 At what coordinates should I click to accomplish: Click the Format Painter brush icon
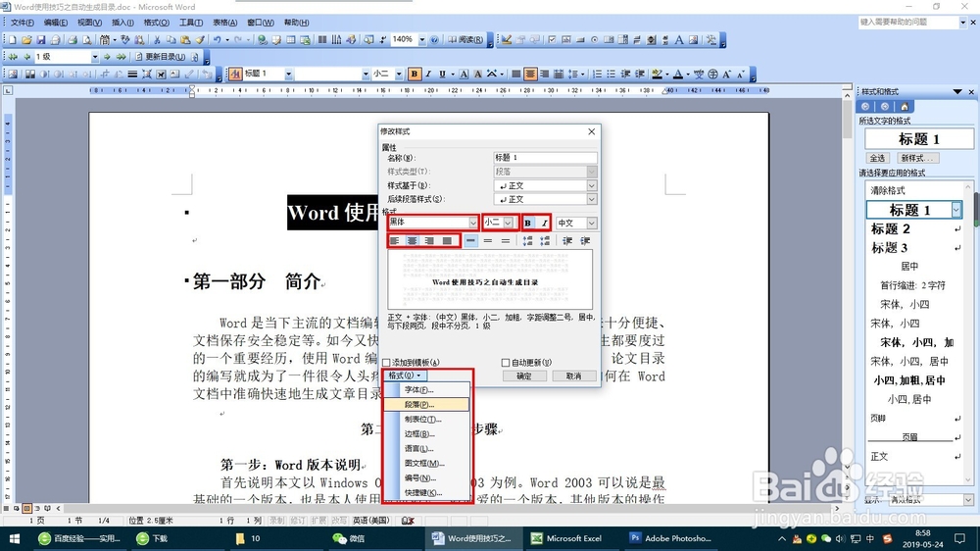(200, 40)
